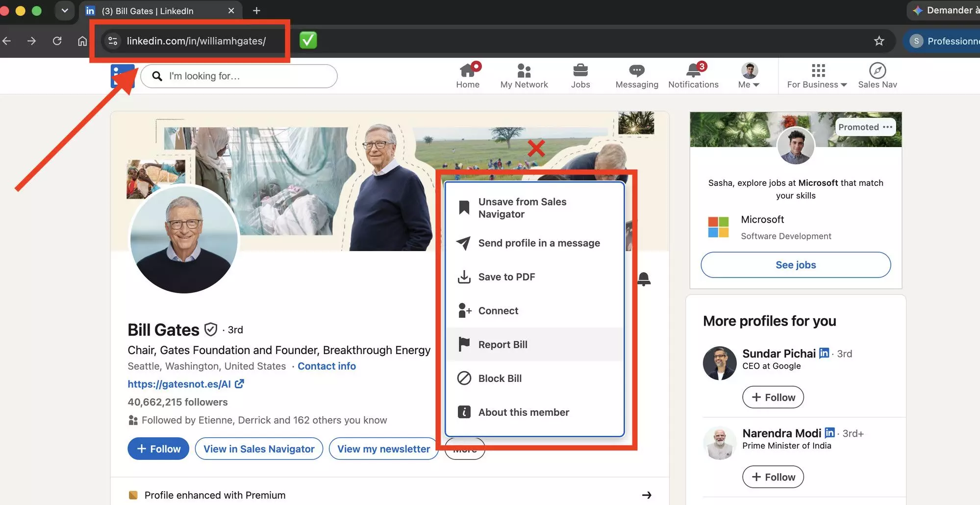Viewport: 980px width, 505px height.
Task: Open the gatesnot.es/AI link
Action: click(x=185, y=384)
